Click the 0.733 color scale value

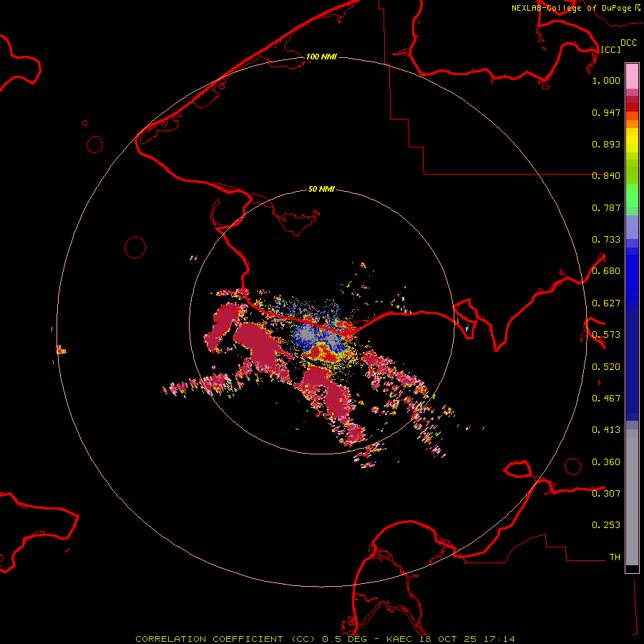606,240
